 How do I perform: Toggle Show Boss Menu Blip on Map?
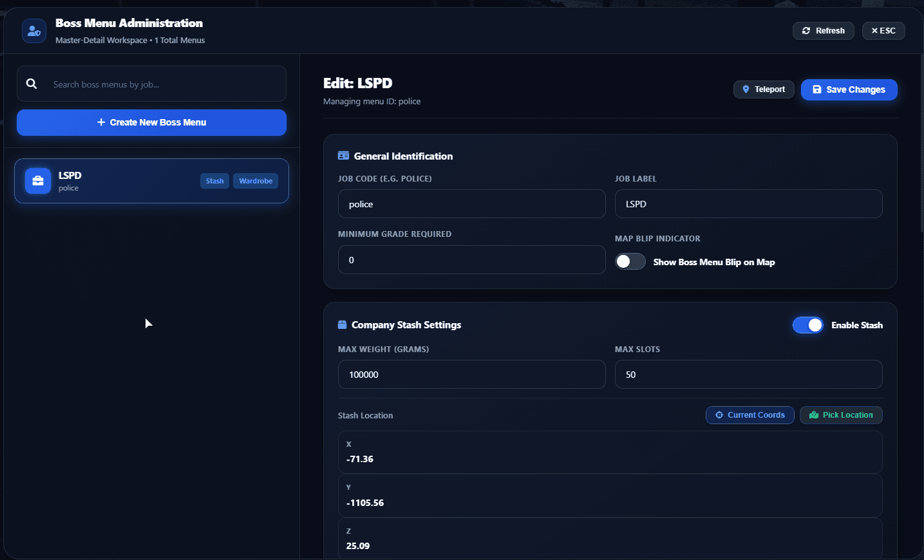click(630, 261)
